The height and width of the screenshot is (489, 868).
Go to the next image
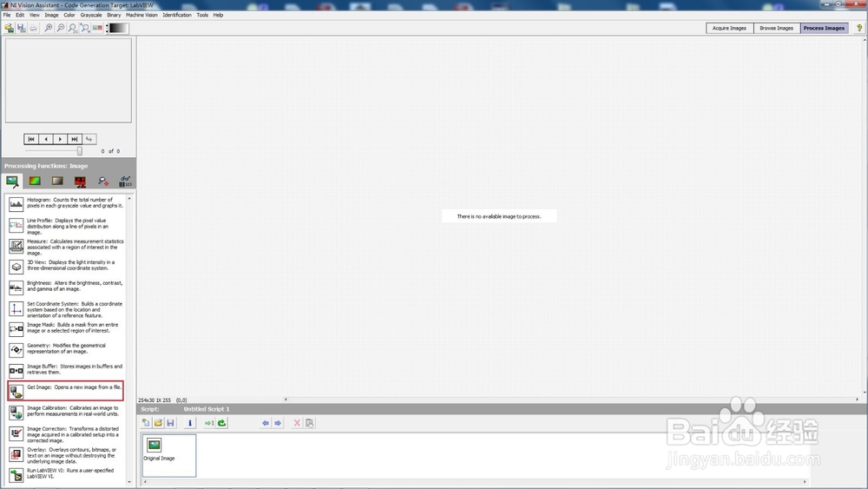point(61,139)
